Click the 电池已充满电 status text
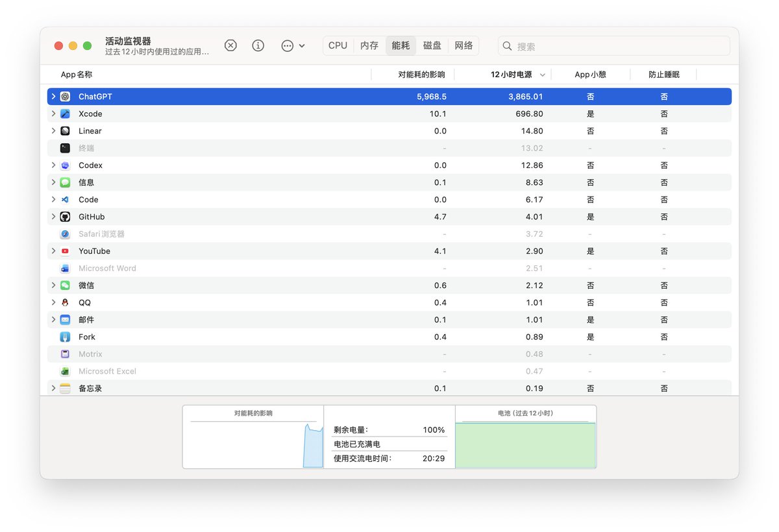This screenshot has width=779, height=532. [357, 444]
